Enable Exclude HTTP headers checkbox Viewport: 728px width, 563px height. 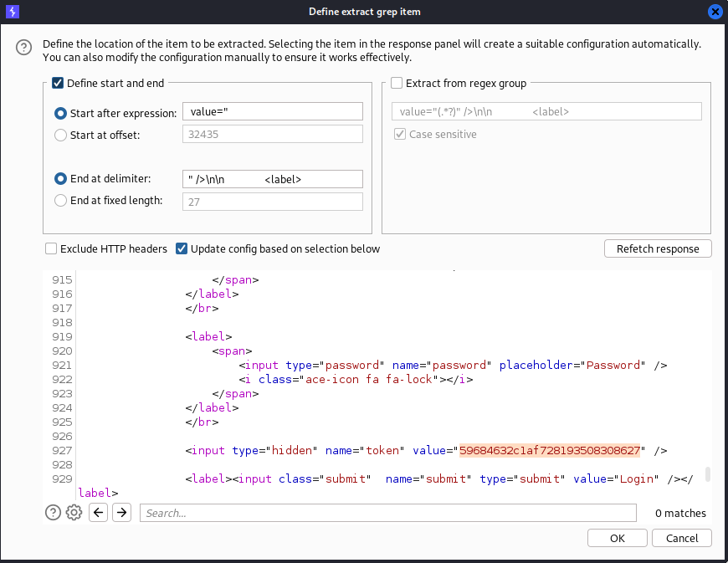51,248
